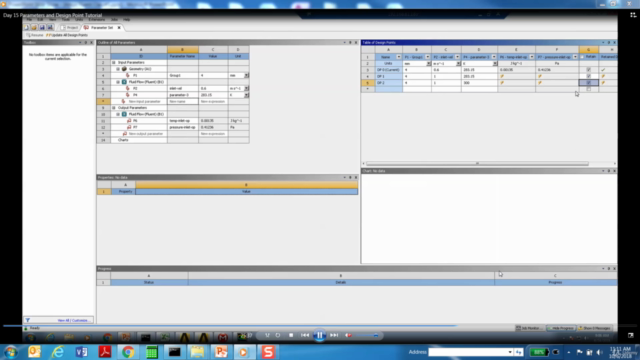The image size is (640, 360).
Task: Click the Show 0 Messages button
Action: [594, 328]
